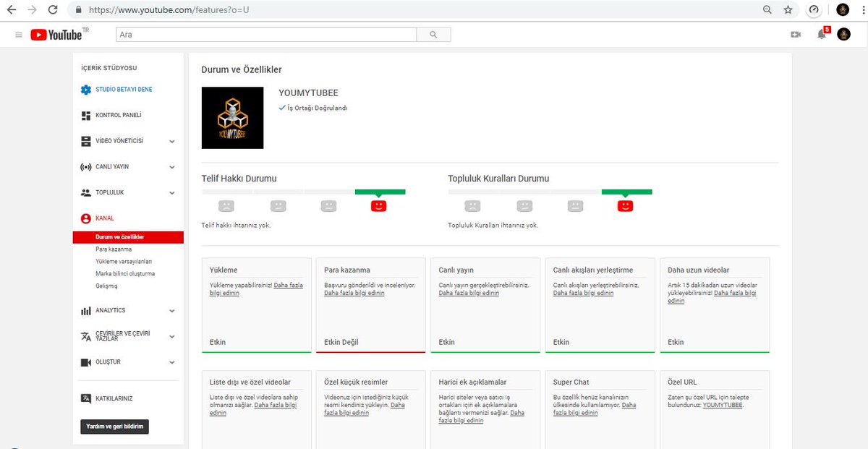Expand Oluştur section chevron

[172, 362]
